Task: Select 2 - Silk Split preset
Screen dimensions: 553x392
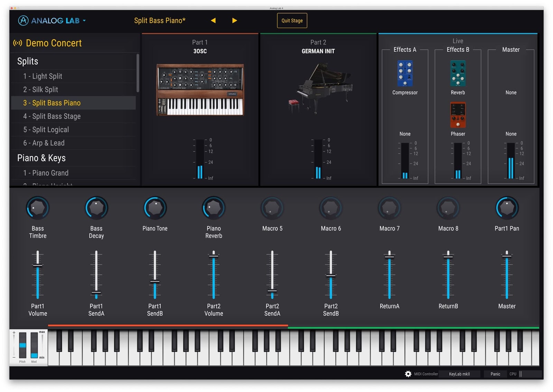Action: point(73,89)
